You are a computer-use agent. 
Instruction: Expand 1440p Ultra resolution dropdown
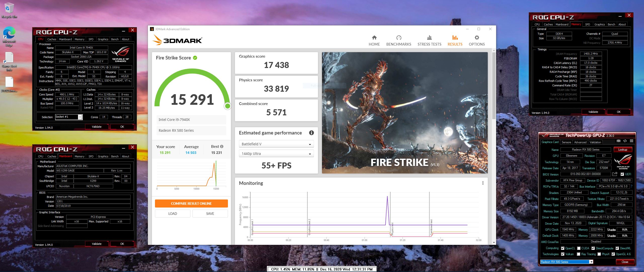pyautogui.click(x=276, y=154)
